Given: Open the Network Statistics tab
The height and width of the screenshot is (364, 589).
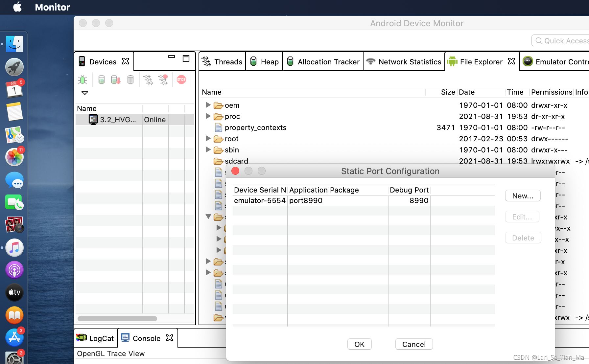Looking at the screenshot, I should pyautogui.click(x=404, y=61).
